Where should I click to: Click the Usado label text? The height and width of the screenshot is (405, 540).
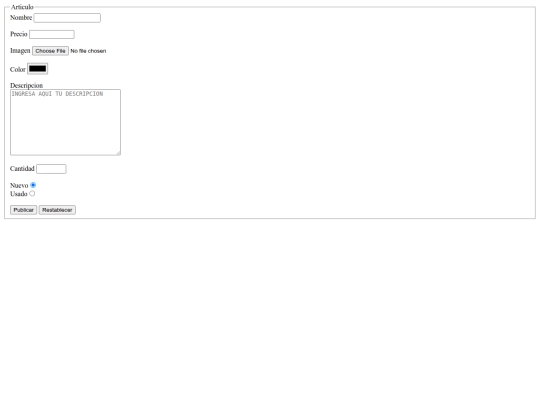(19, 194)
